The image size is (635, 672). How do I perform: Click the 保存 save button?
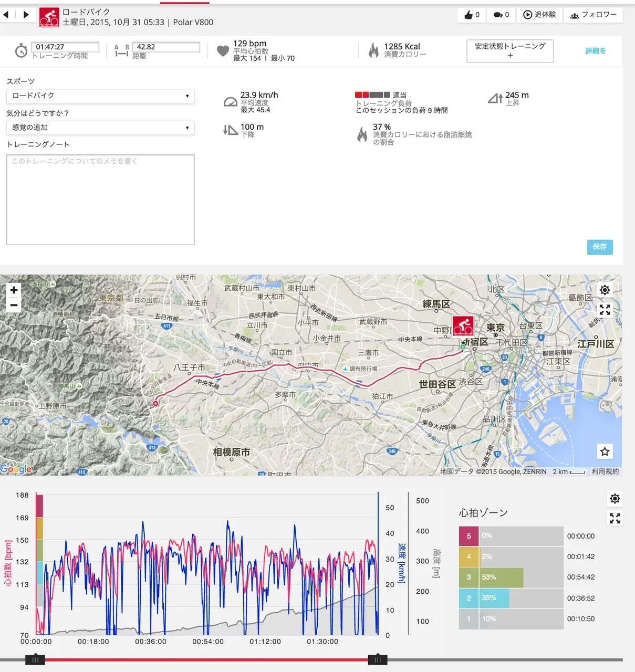click(x=599, y=247)
